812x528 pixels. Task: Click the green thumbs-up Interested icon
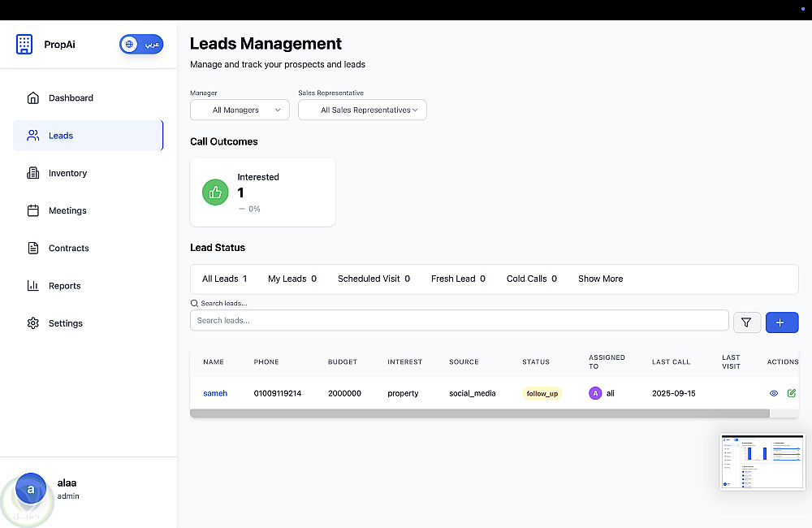tap(215, 193)
